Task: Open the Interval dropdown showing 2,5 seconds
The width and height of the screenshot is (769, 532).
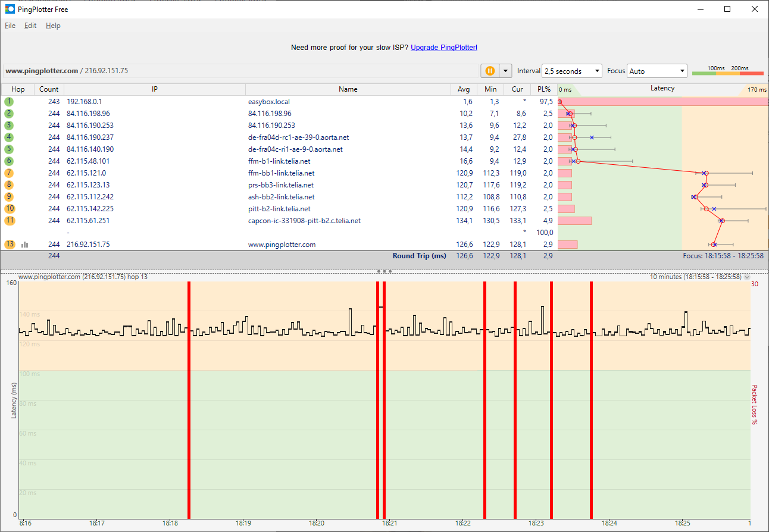Action: coord(572,71)
